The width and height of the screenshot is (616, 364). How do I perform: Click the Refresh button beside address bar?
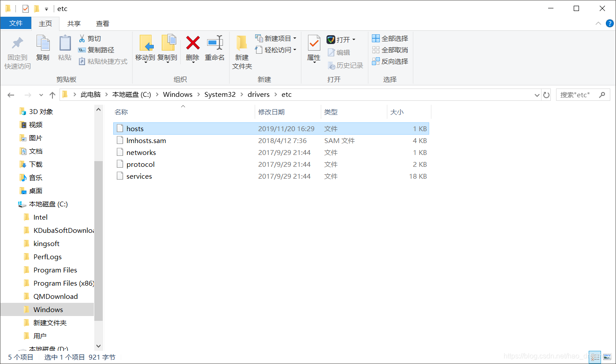[546, 95]
